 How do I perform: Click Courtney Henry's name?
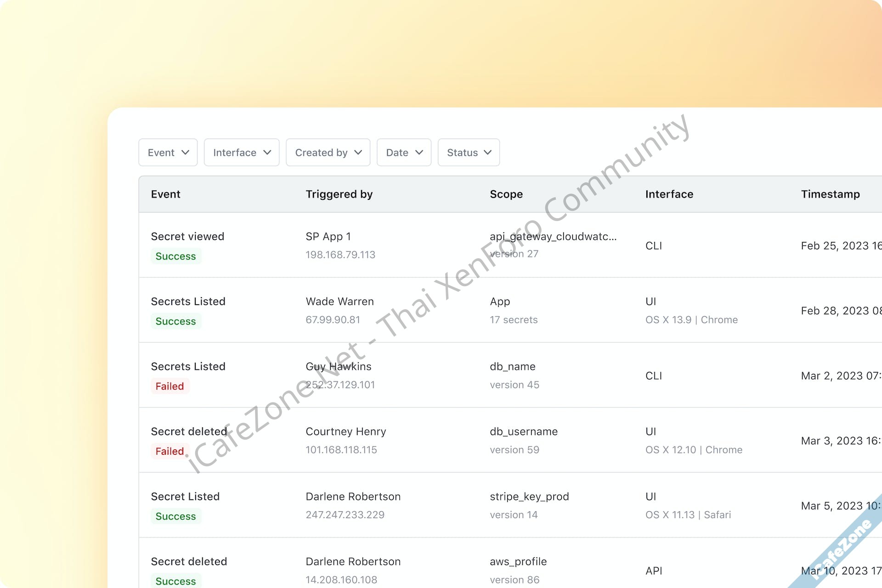pos(345,432)
